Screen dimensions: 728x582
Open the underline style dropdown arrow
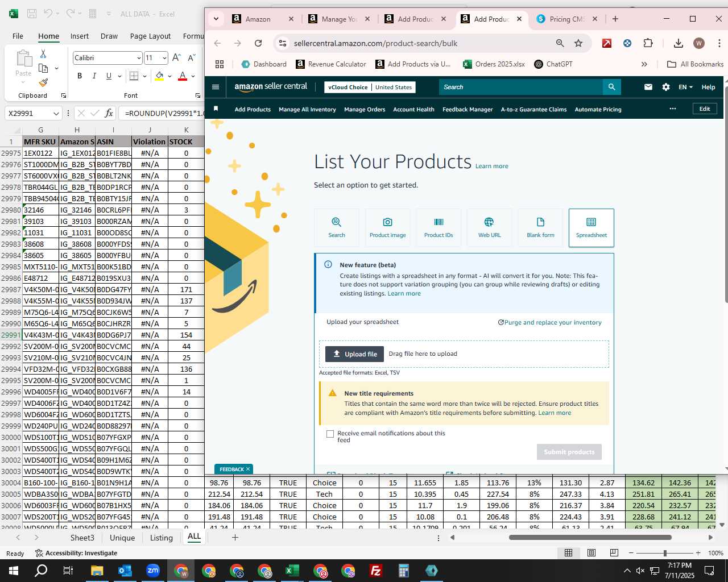(x=119, y=76)
